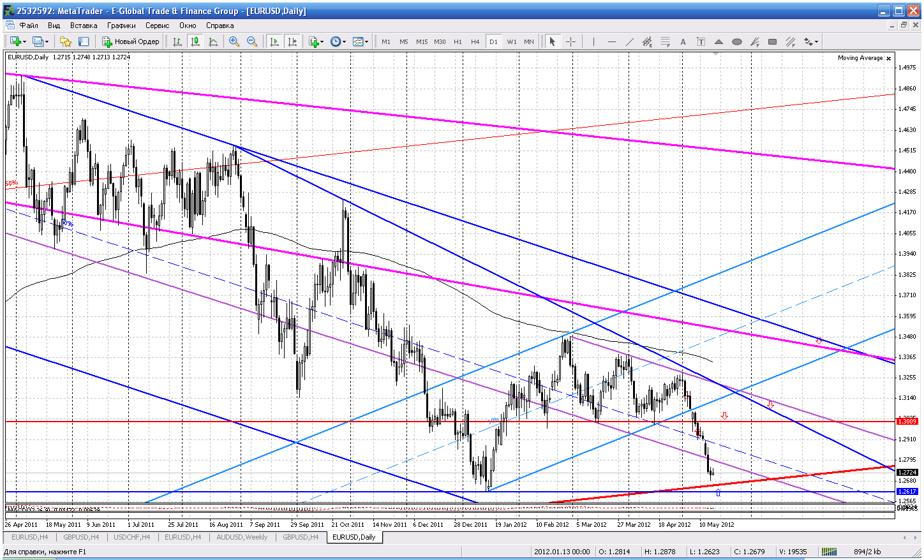The height and width of the screenshot is (560, 924).
Task: Open the Сервис menu
Action: coord(157,26)
